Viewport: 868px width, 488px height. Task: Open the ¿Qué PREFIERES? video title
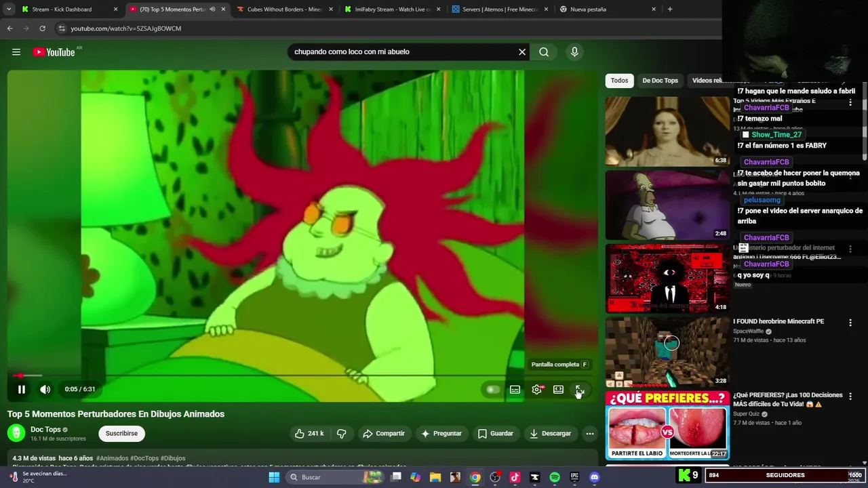(x=787, y=400)
